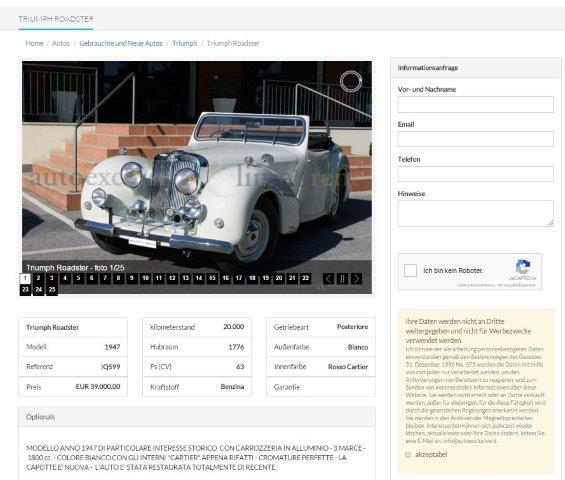Open photo 10 in the gallery
565x480 pixels.
146,278
